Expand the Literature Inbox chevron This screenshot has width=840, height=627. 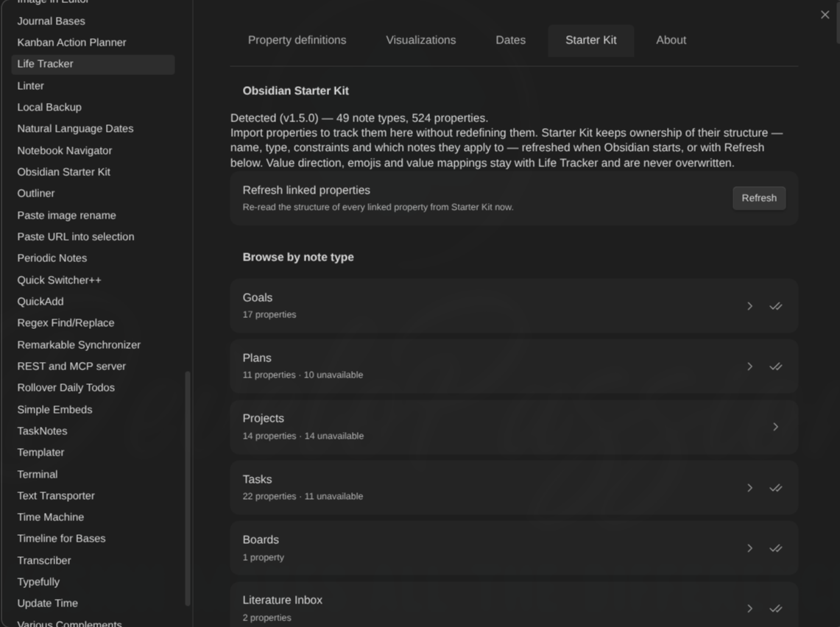click(x=749, y=609)
